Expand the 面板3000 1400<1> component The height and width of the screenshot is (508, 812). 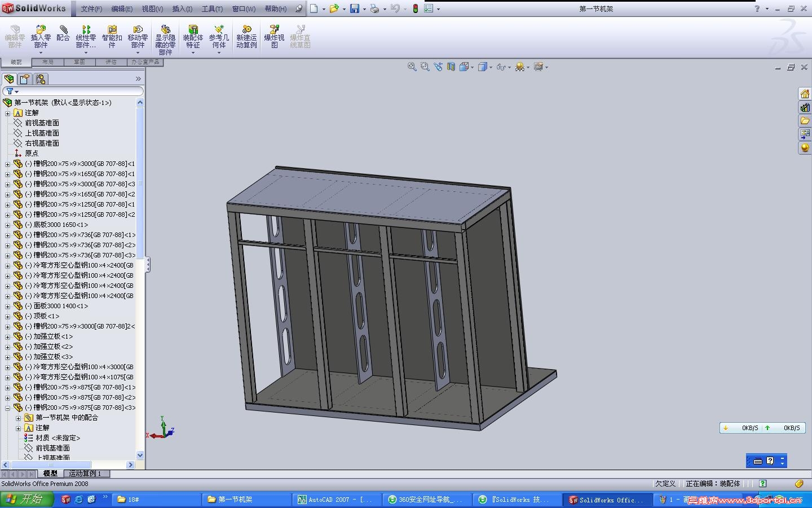point(8,306)
